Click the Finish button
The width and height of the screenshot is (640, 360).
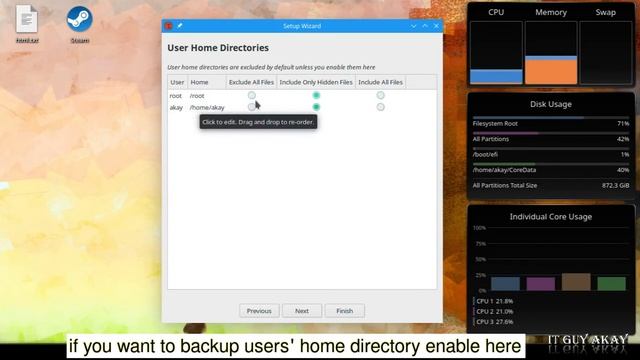coord(344,311)
